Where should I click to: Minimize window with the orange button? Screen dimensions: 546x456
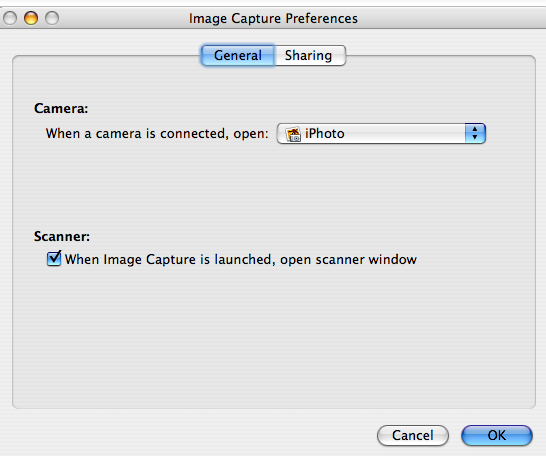(x=31, y=18)
